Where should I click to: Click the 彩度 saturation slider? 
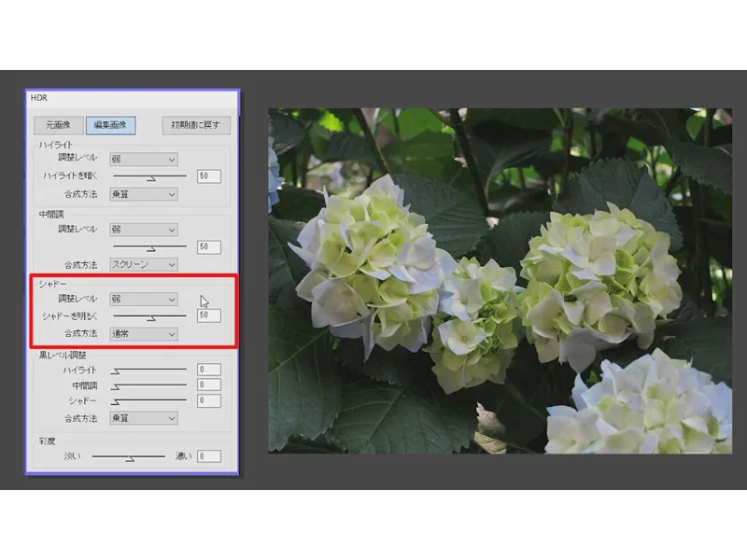click(x=129, y=456)
